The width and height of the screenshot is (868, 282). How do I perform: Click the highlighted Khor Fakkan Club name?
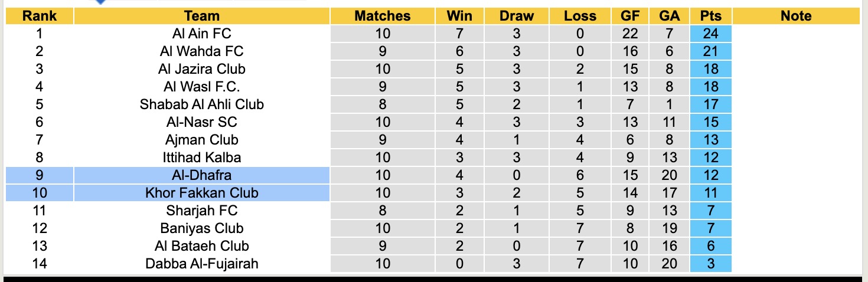click(x=201, y=193)
